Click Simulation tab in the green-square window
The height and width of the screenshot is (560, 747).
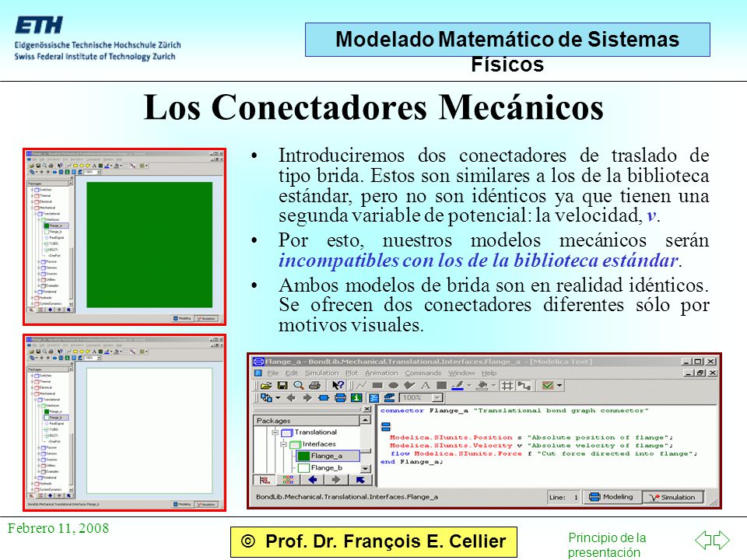tap(207, 318)
